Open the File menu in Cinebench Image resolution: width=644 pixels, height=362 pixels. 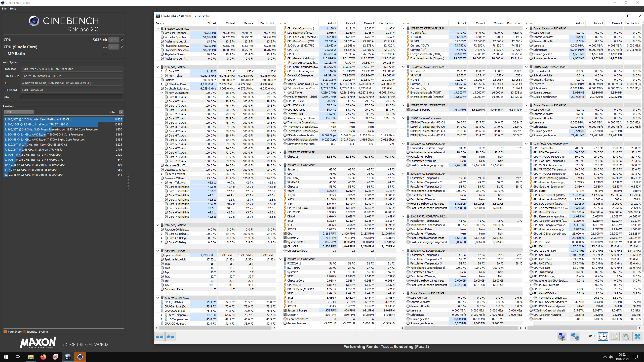(4, 8)
